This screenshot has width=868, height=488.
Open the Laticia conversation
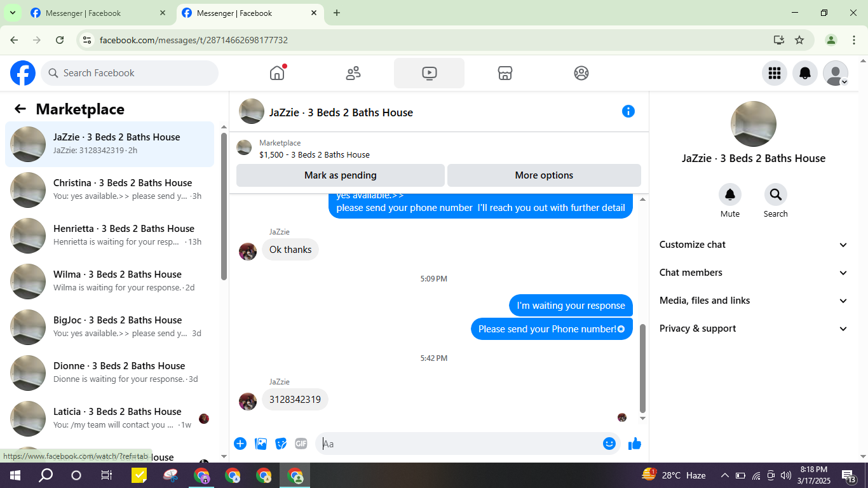(x=110, y=419)
